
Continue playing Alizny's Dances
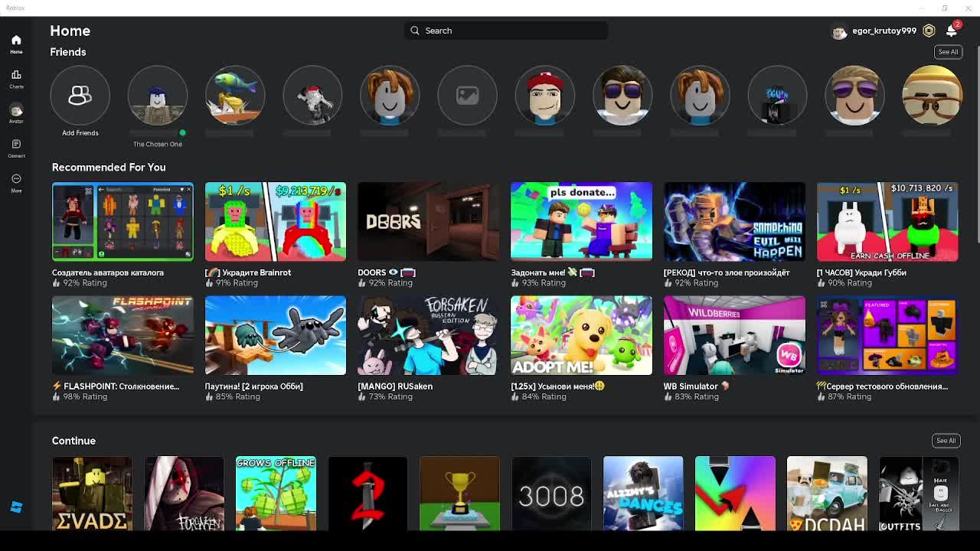tap(643, 494)
